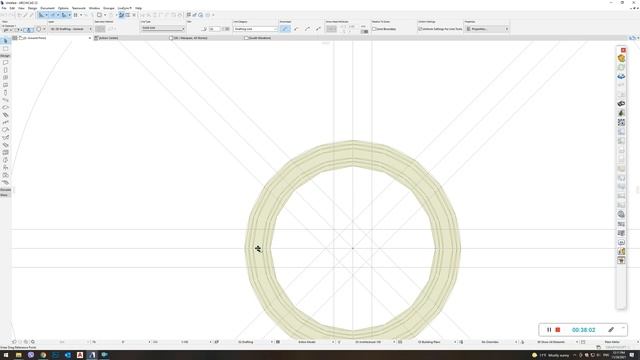The height and width of the screenshot is (360, 640).
Task: Select the Door tool in the toolbox
Action: pyautogui.click(x=5, y=70)
